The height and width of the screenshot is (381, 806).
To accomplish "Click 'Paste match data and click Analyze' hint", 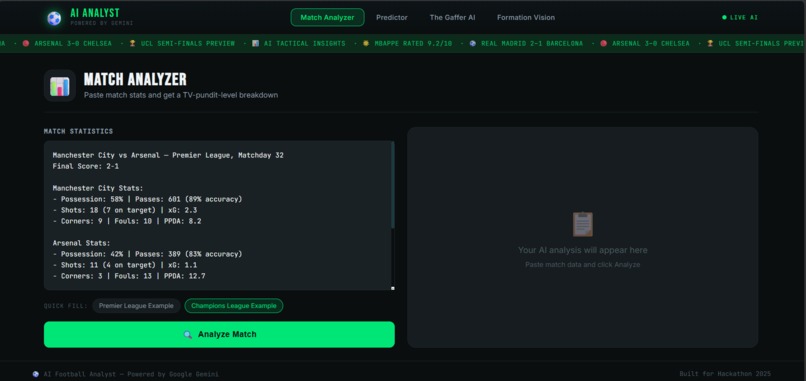I will pos(582,265).
